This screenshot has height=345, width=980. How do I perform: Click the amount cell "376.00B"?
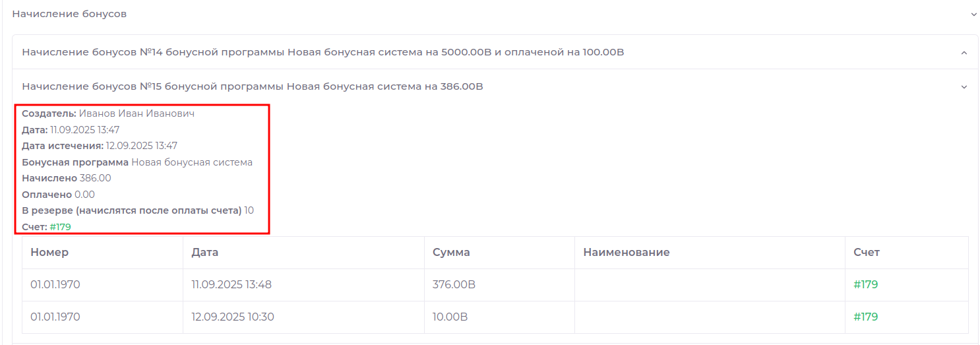(454, 285)
